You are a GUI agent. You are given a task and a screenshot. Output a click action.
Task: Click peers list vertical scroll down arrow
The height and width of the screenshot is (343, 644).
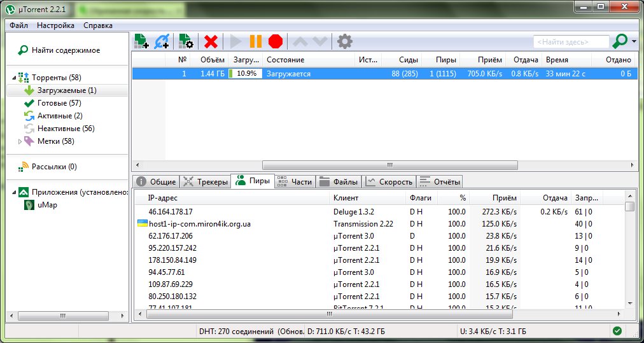point(629,303)
